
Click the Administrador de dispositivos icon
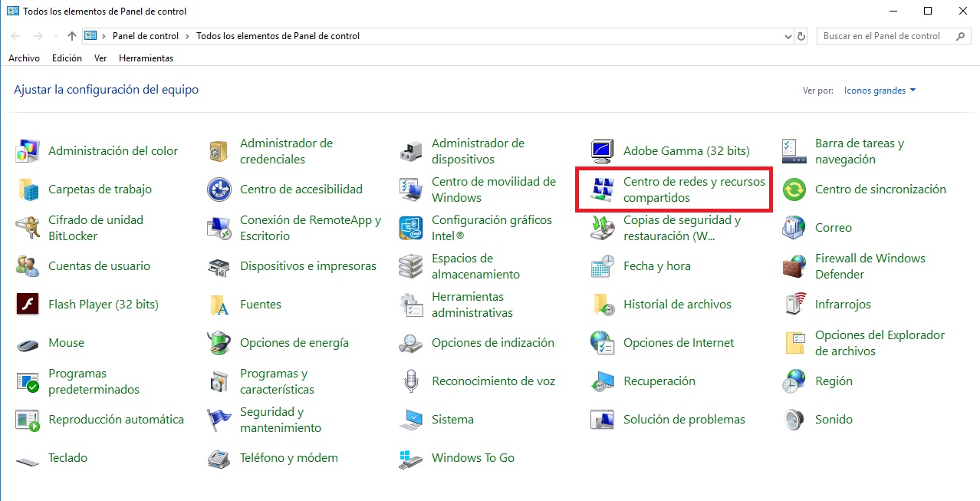click(x=411, y=151)
